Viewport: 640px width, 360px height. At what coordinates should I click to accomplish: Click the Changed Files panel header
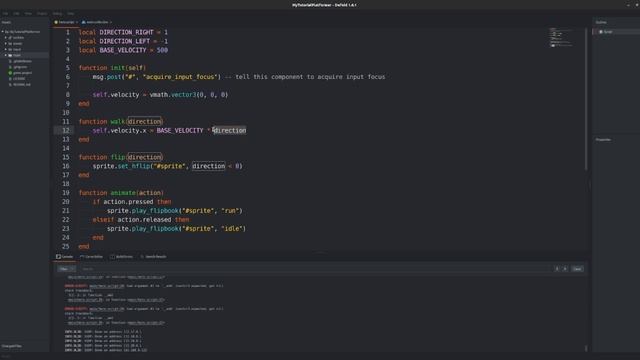12,346
